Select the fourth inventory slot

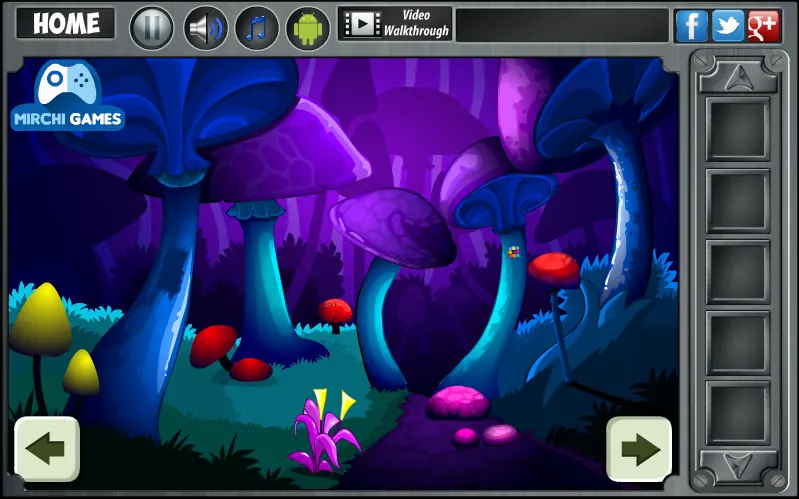(x=737, y=343)
